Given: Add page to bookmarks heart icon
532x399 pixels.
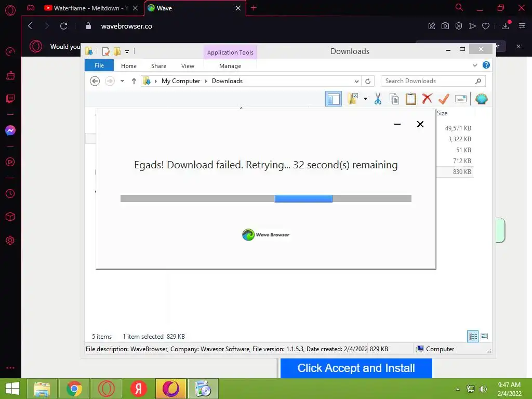Looking at the screenshot, I should (x=486, y=26).
